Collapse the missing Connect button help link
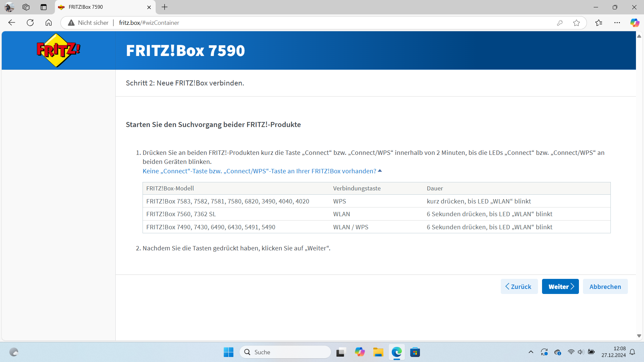Image resolution: width=644 pixels, height=362 pixels. [262, 171]
